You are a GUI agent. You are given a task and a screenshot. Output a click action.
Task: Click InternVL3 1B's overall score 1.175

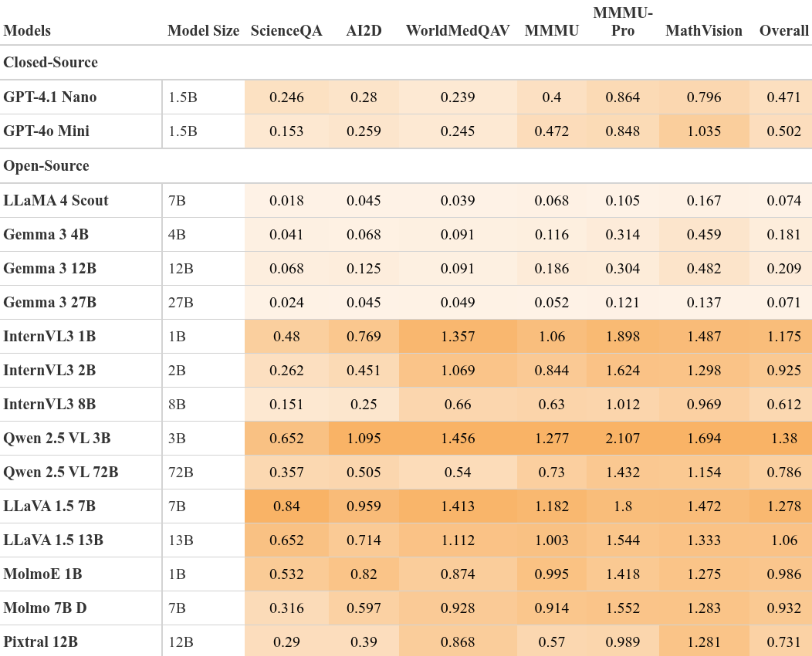click(x=784, y=336)
